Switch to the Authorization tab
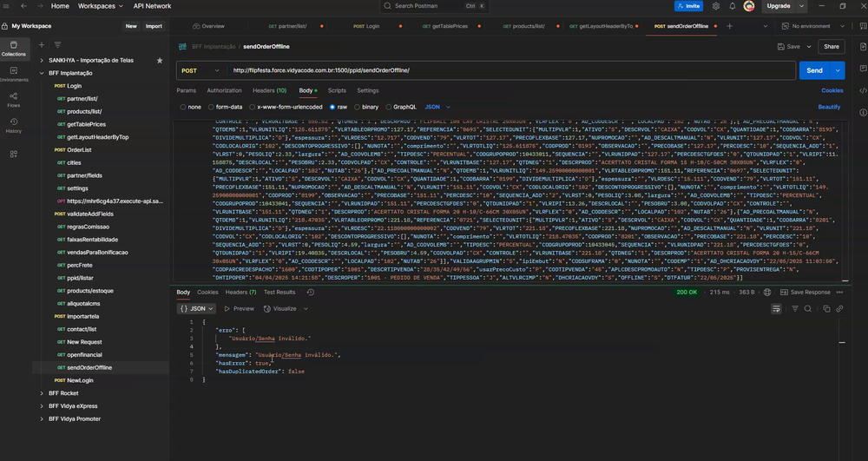The width and height of the screenshot is (868, 461). pyautogui.click(x=224, y=91)
